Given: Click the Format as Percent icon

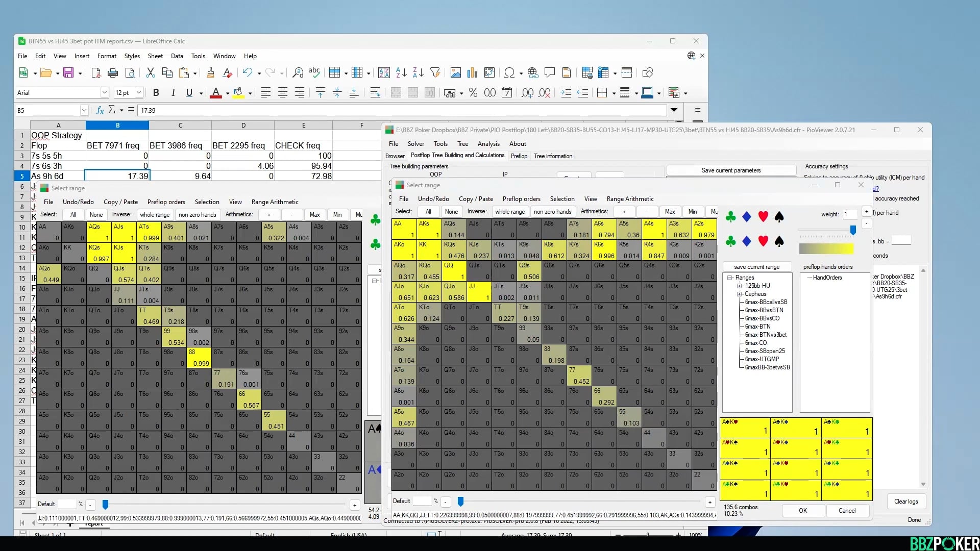Looking at the screenshot, I should pyautogui.click(x=473, y=93).
